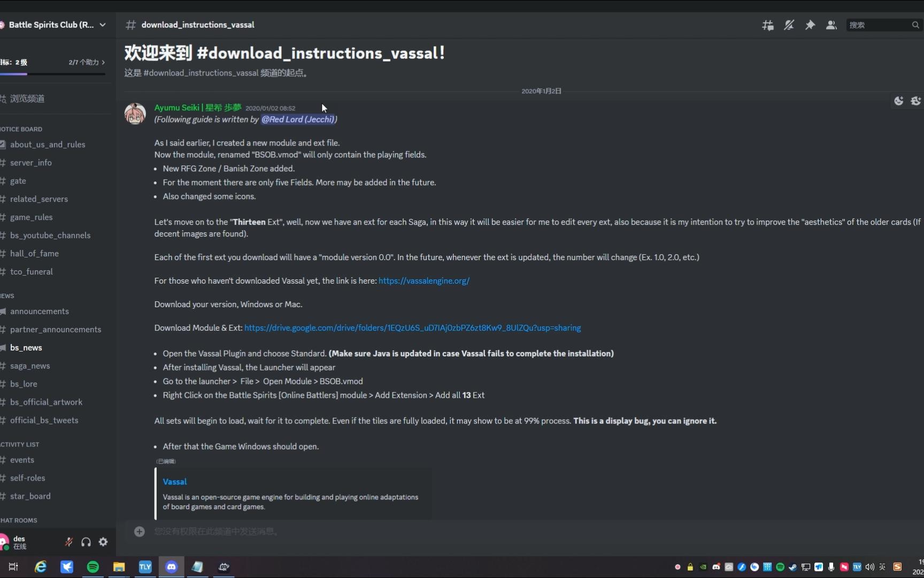Open related_servers channel

tap(39, 199)
